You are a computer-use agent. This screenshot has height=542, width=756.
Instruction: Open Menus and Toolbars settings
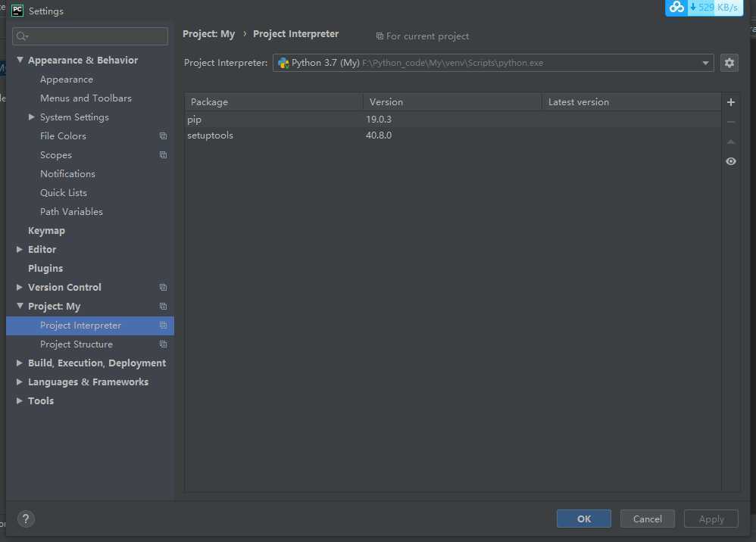pos(86,98)
